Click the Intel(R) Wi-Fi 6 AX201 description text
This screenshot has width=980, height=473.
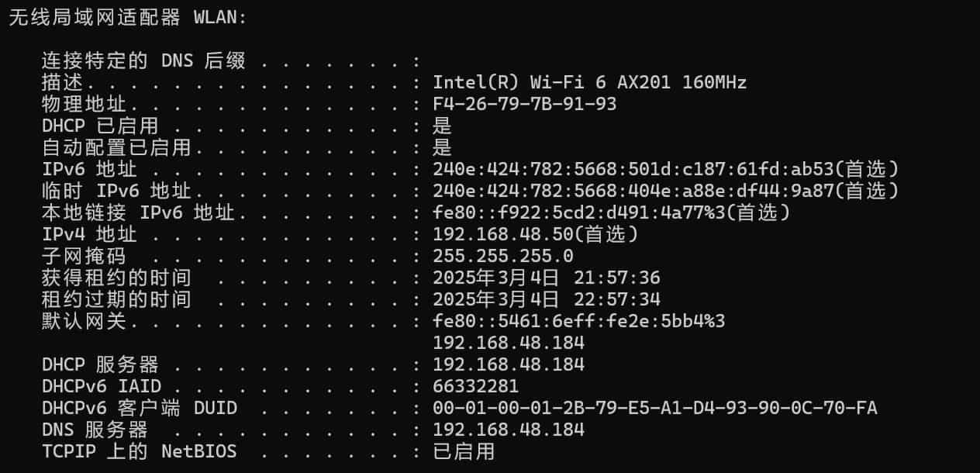point(589,82)
